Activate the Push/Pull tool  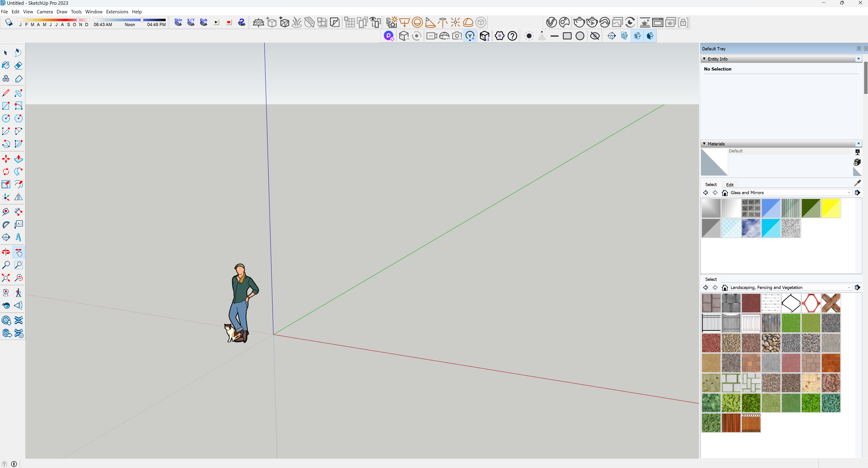[18, 159]
